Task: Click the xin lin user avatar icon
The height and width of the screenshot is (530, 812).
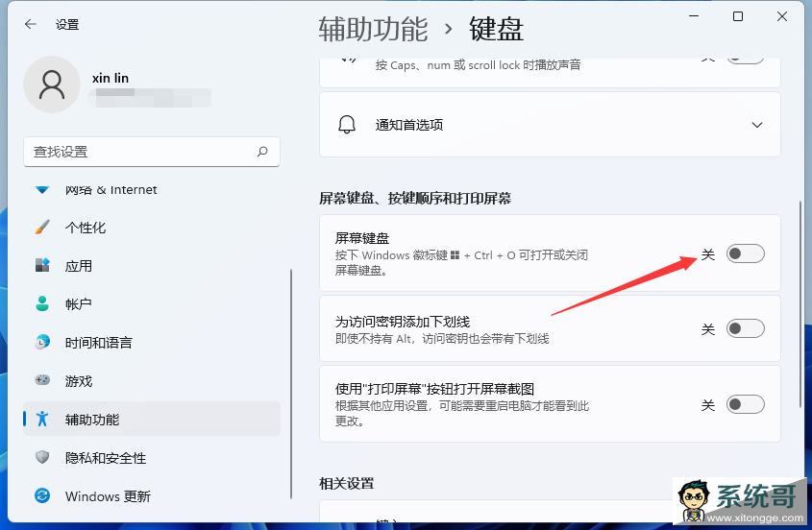Action: [x=52, y=84]
